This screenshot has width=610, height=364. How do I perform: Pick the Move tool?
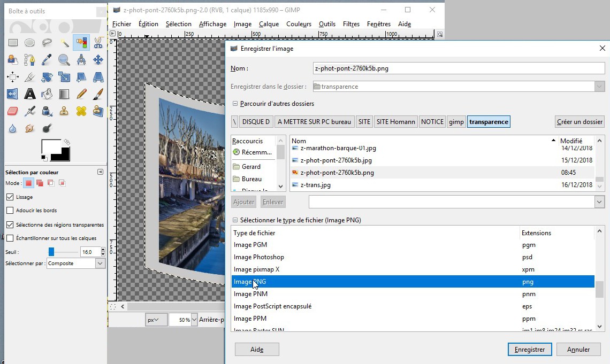coord(98,60)
